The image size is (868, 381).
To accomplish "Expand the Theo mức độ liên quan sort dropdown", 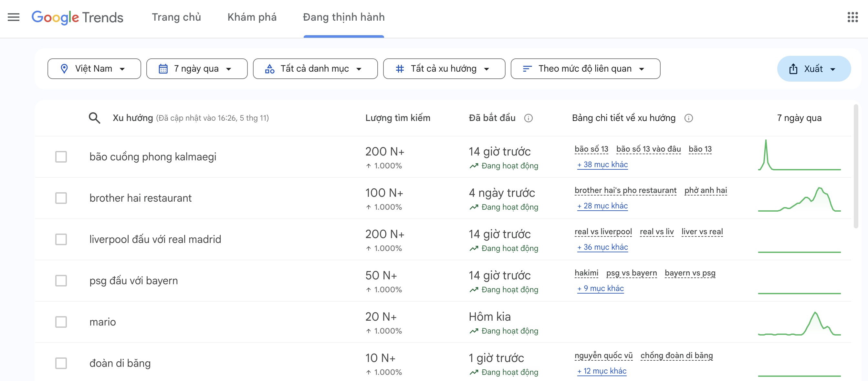I will (x=585, y=68).
